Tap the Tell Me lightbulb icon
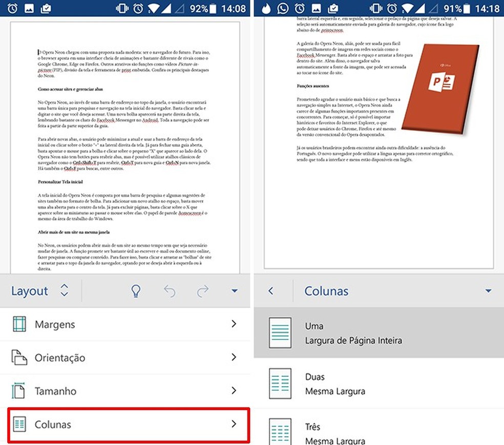The width and height of the screenshot is (504, 445). (136, 291)
